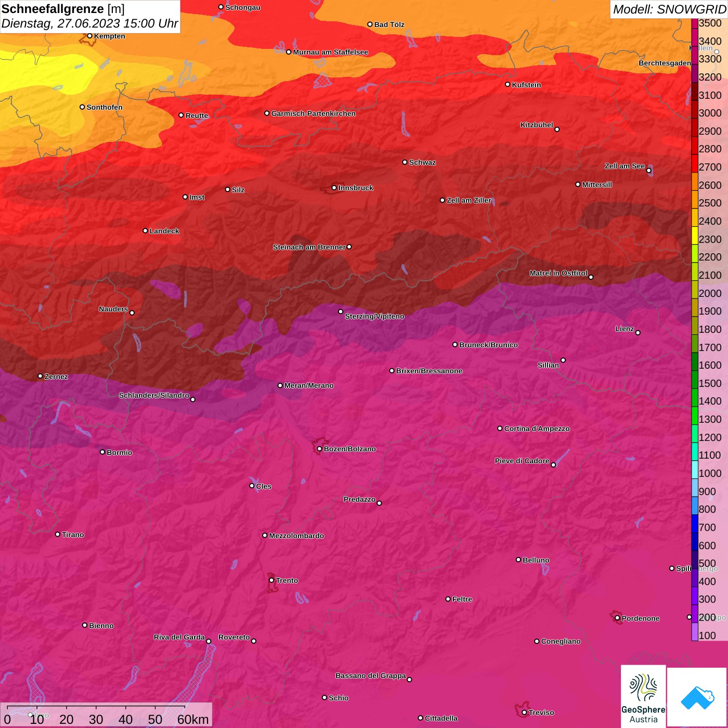Click the GeoSphere Austria logo
Viewport: 728px width, 728px height.
point(643,696)
